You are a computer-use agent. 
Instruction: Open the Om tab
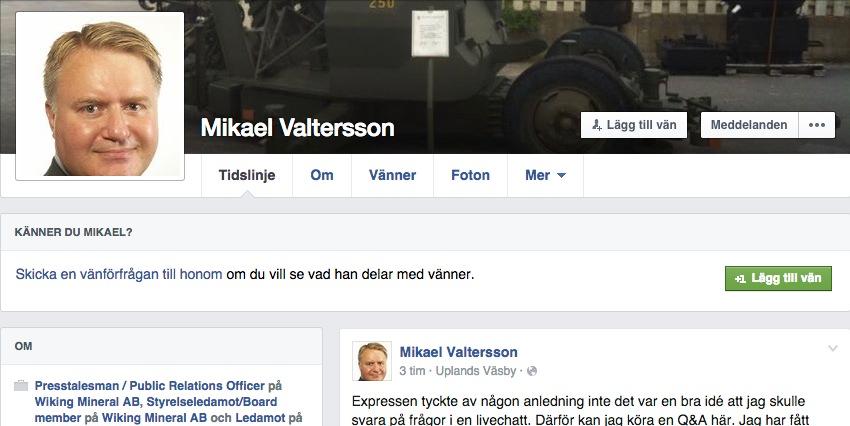[322, 176]
